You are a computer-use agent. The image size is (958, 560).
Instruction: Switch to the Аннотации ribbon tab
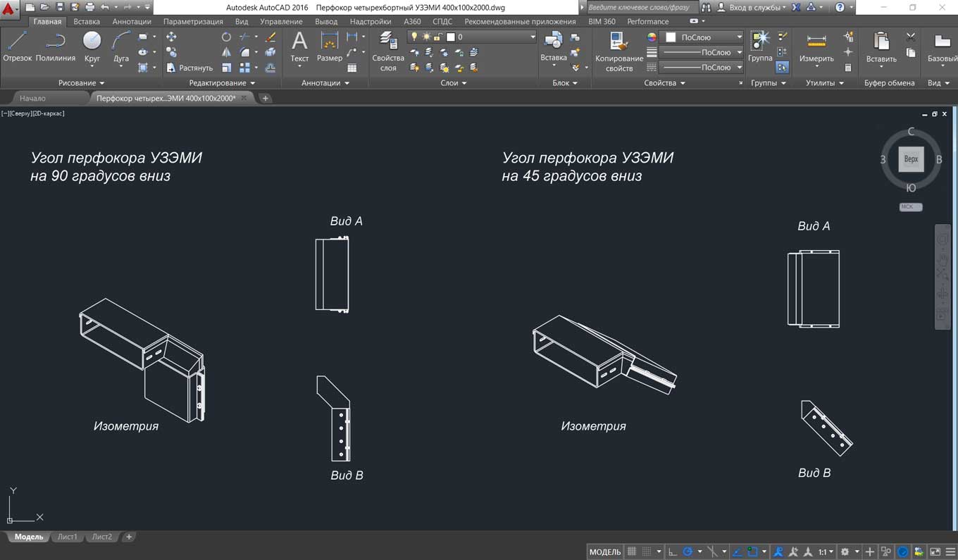click(132, 22)
